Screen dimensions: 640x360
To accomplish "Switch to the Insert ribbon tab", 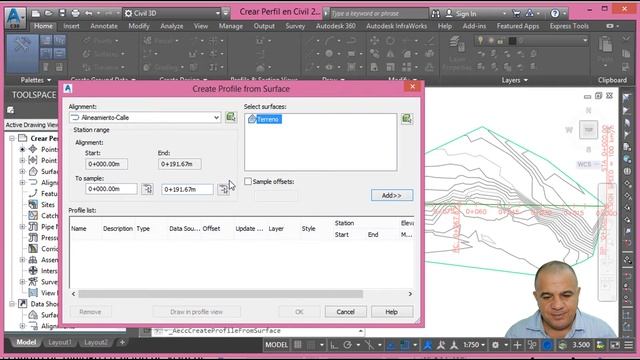I will coord(71,26).
